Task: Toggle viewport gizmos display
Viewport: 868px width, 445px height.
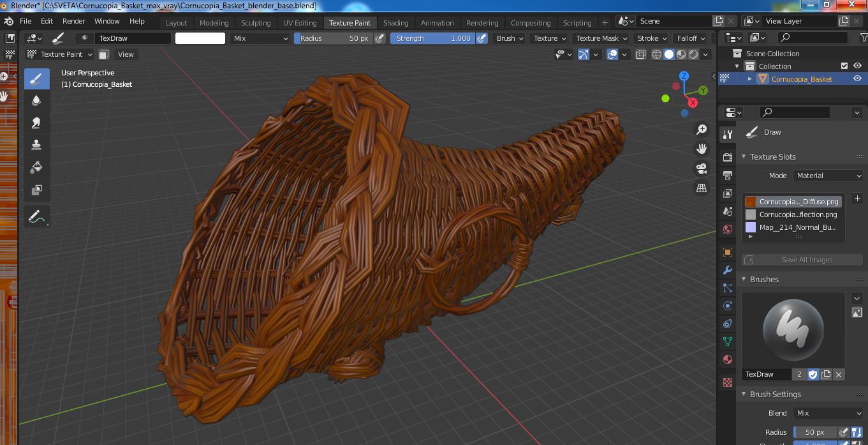Action: (x=584, y=54)
